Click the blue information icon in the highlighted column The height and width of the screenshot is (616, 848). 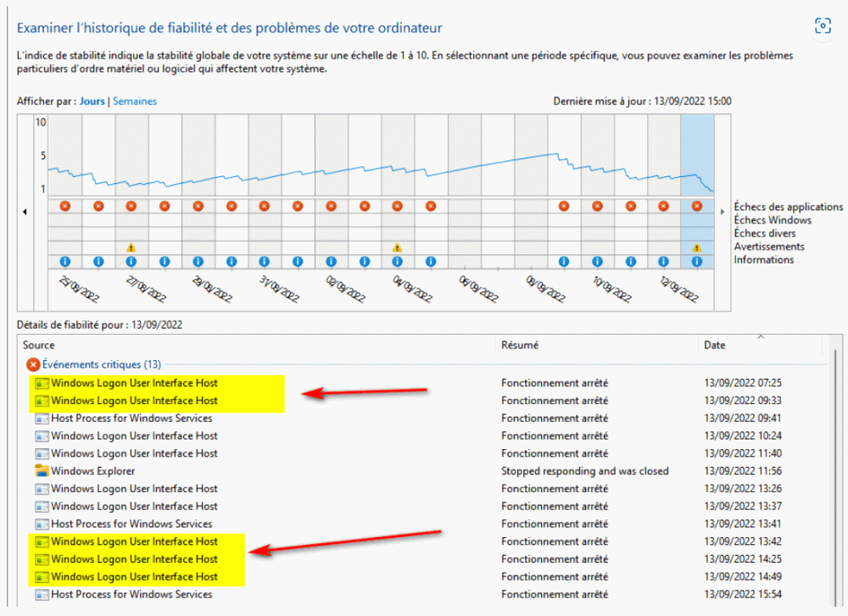click(697, 262)
